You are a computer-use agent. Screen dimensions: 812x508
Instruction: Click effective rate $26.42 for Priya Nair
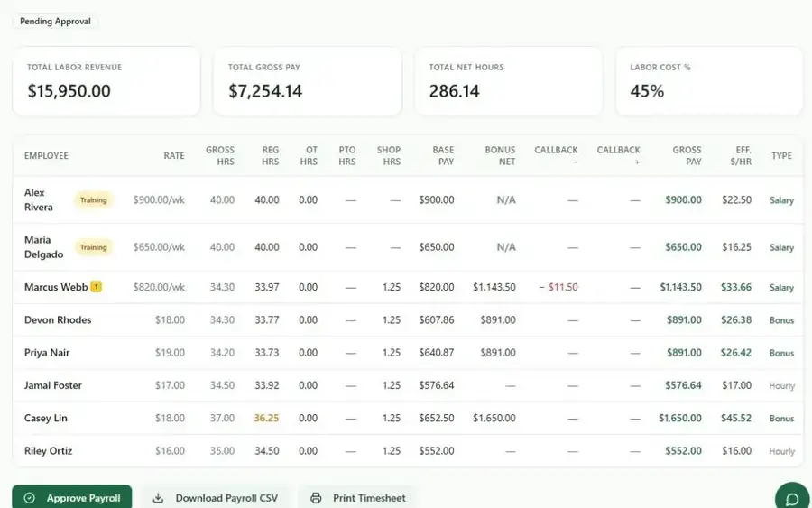[x=736, y=353]
